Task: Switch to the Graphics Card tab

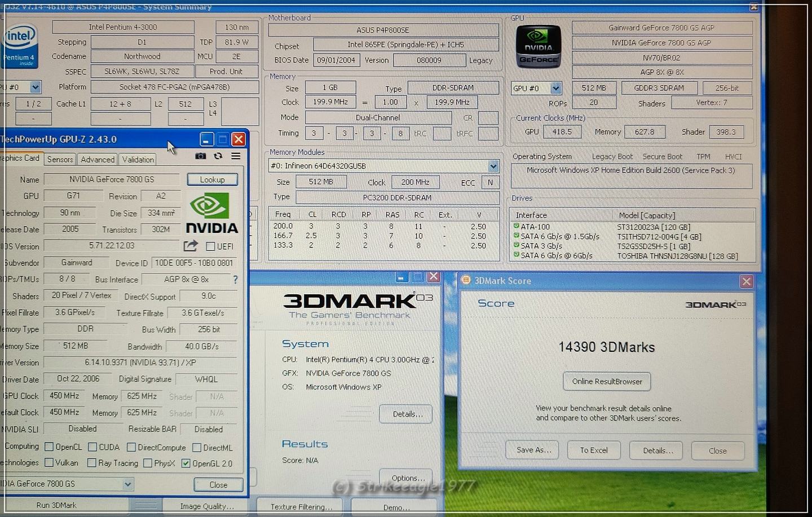Action: (21, 158)
